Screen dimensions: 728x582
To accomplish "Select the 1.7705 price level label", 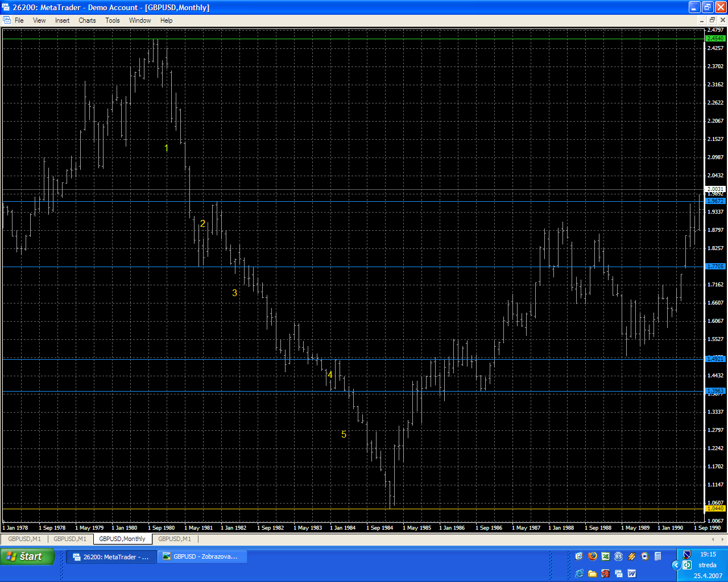I will 715,267.
